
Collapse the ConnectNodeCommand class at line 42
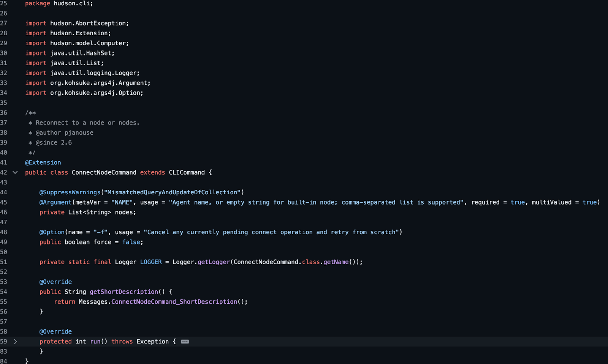coord(15,172)
